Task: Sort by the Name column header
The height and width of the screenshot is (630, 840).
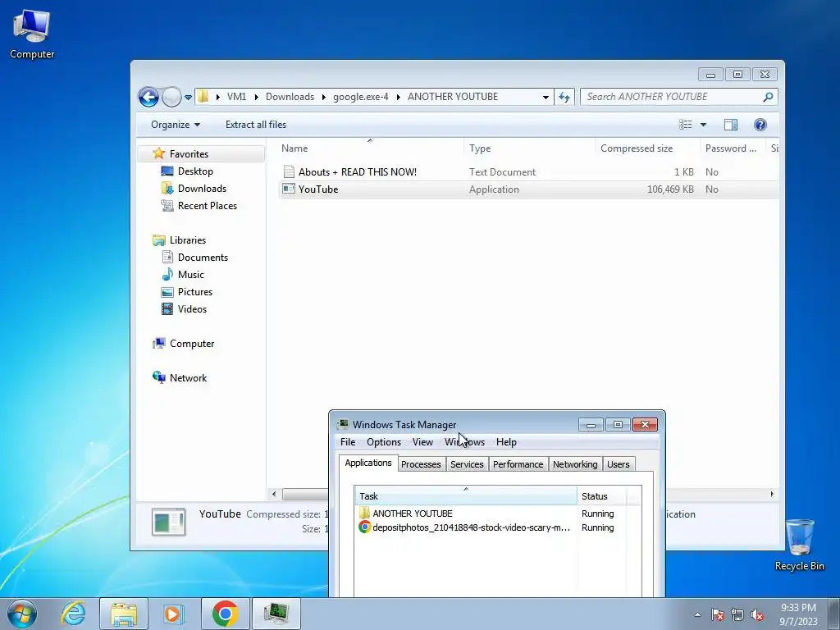Action: click(370, 148)
